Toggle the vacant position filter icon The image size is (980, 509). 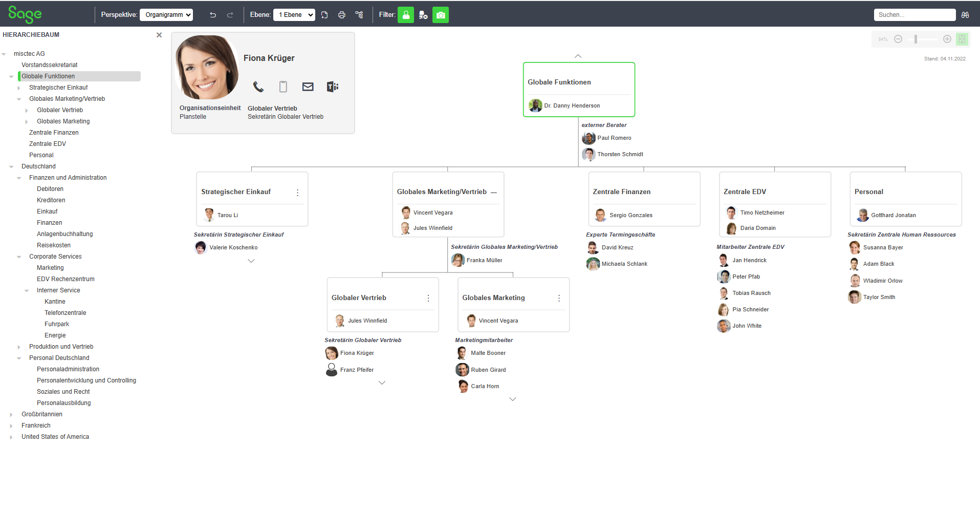pyautogui.click(x=423, y=15)
